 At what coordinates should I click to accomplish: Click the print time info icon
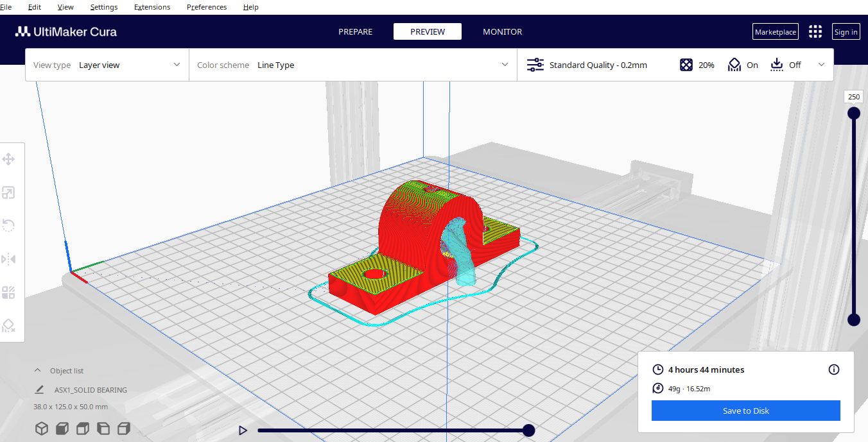(x=834, y=370)
